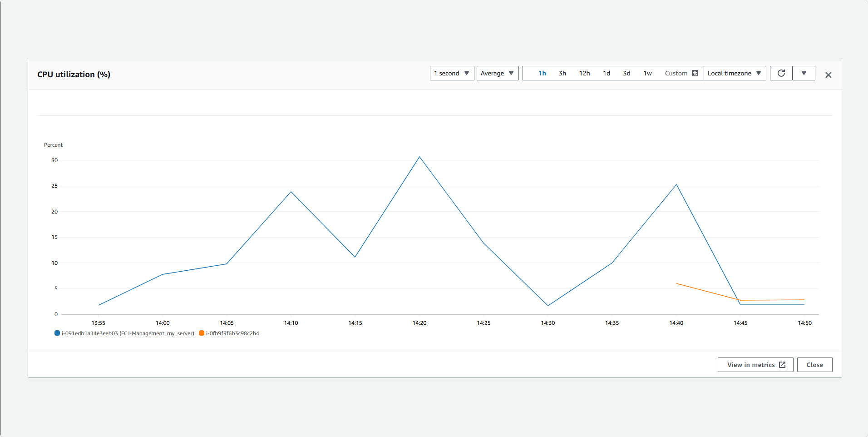Click the blue legend dot for i-091edb1a14e3eeb03
868x437 pixels.
pyautogui.click(x=57, y=333)
